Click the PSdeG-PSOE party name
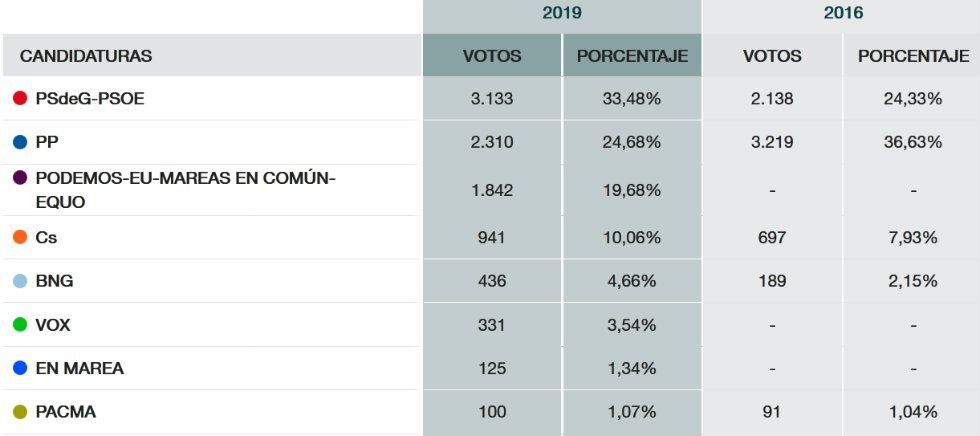The width and height of the screenshot is (980, 436). point(90,99)
